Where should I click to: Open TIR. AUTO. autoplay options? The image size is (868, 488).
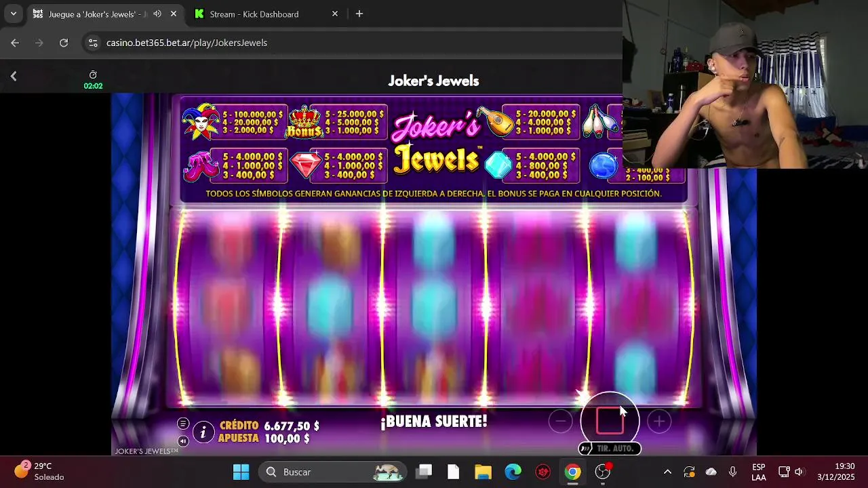tap(610, 449)
